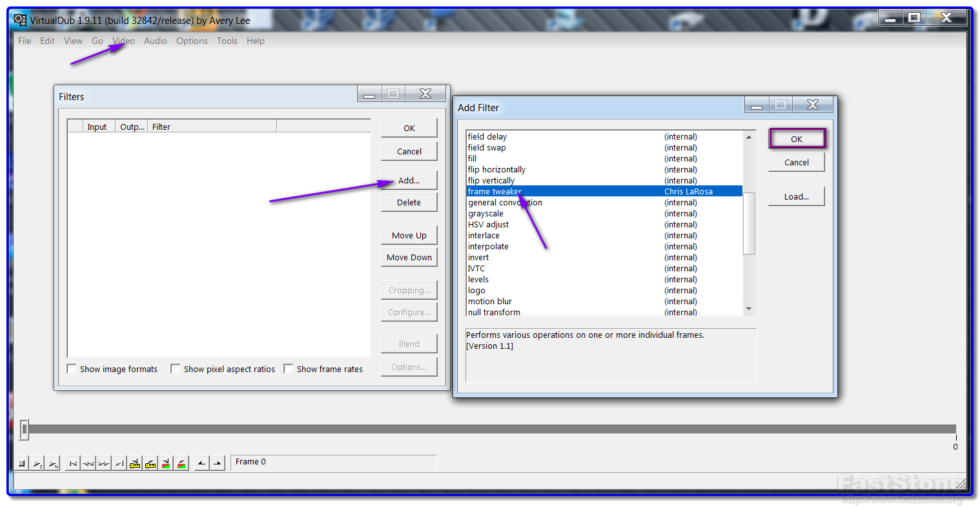The image size is (980, 509).
Task: Click the timeline seek slider thumb
Action: click(x=24, y=429)
